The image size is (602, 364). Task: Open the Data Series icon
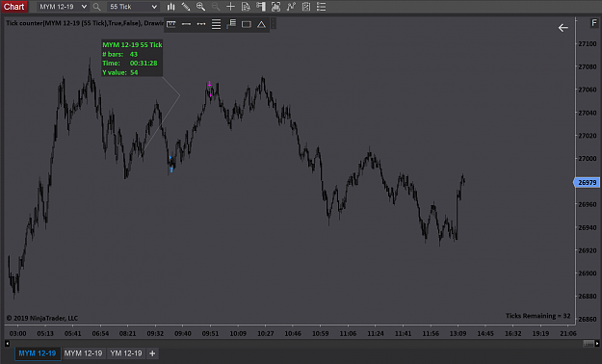tap(275, 7)
